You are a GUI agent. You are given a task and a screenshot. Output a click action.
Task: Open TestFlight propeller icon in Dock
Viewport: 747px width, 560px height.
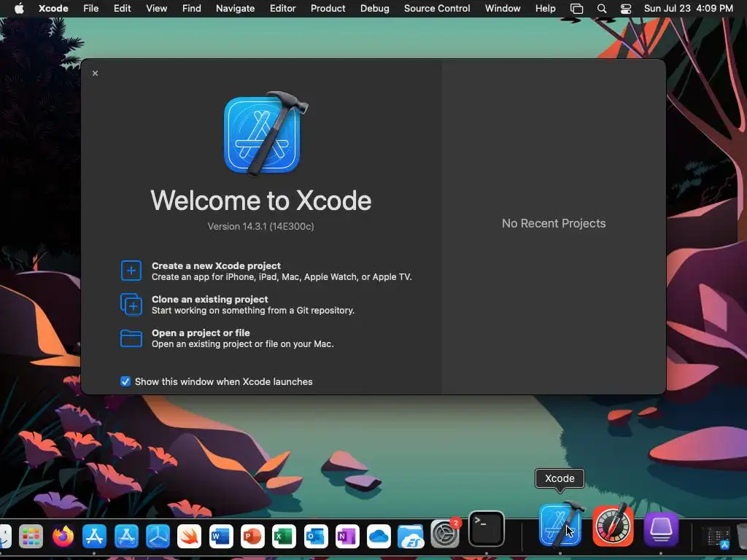[x=158, y=537]
